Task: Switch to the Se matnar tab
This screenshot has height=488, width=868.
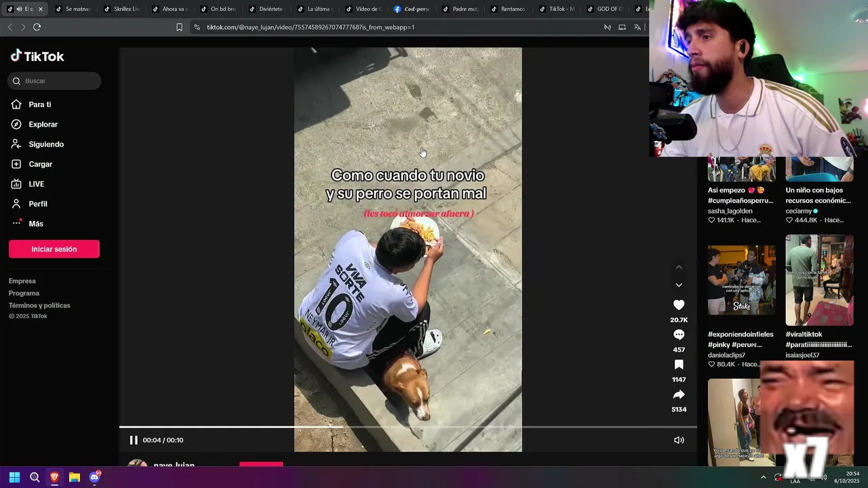Action: tap(73, 9)
